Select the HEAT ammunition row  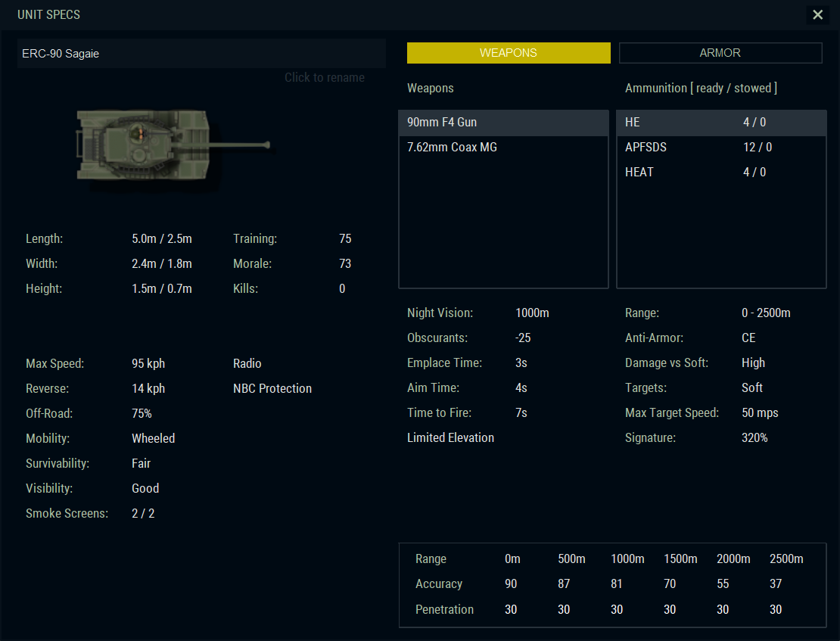coord(721,173)
